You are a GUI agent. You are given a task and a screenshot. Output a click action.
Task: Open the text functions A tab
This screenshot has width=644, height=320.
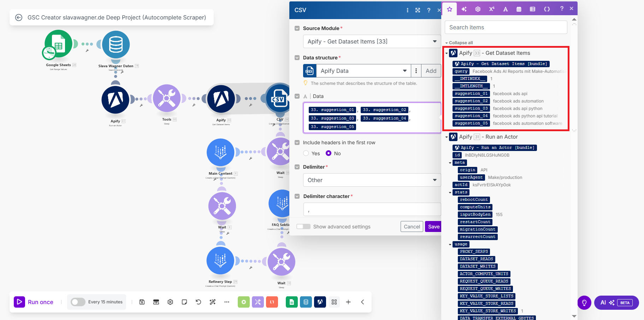pyautogui.click(x=506, y=9)
